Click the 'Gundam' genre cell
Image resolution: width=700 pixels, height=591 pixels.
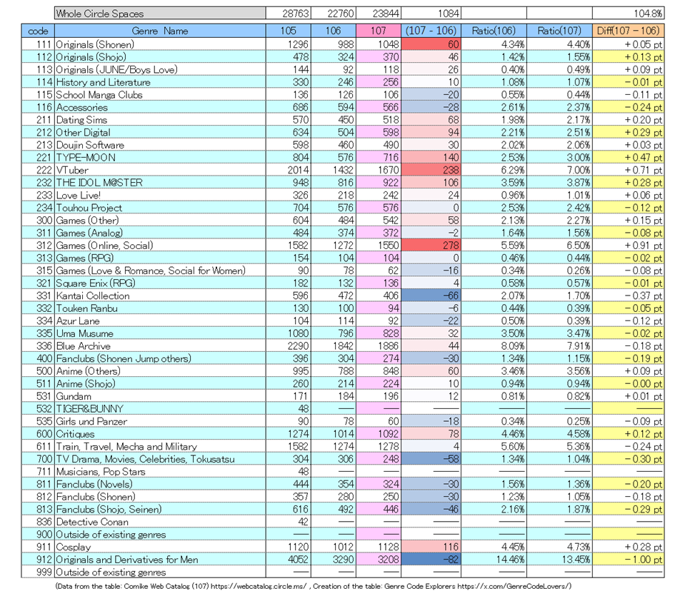(x=160, y=396)
